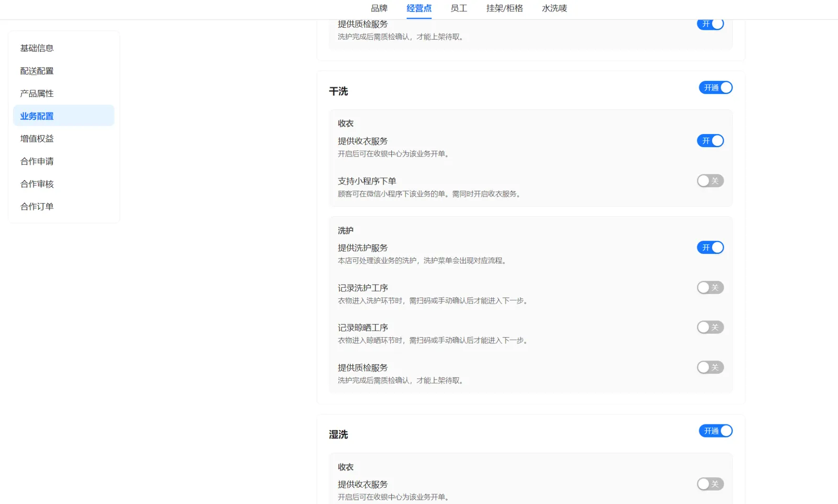Enable 干洗 提供质检服务 toggle
This screenshot has height=504, width=838.
[710, 367]
